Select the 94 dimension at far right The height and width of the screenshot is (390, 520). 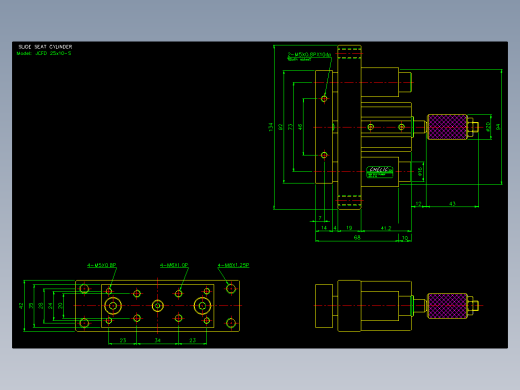tap(498, 127)
